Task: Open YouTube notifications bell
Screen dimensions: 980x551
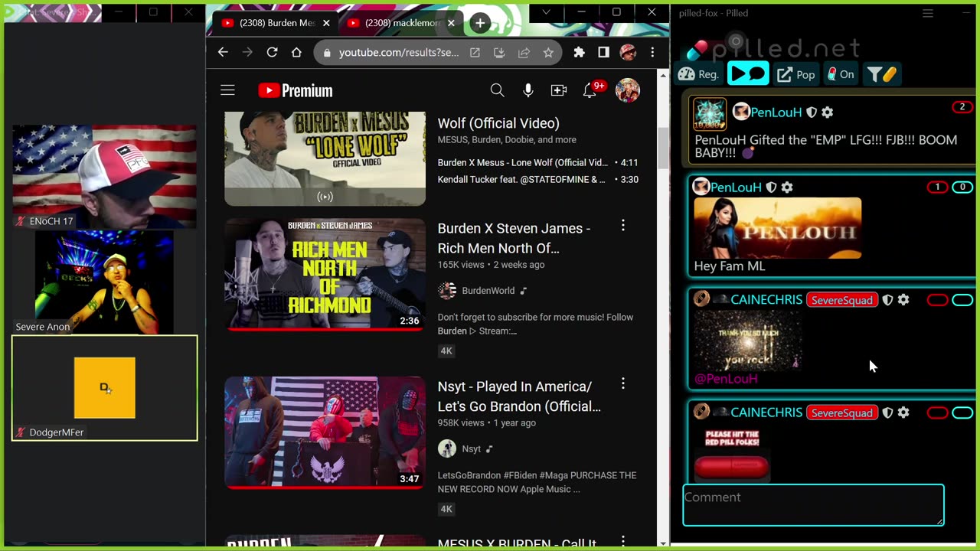Action: (x=590, y=90)
